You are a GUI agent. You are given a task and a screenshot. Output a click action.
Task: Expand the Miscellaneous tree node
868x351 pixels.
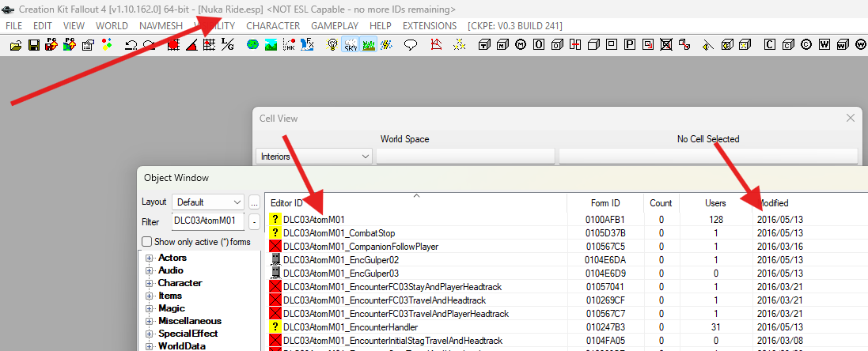click(148, 321)
